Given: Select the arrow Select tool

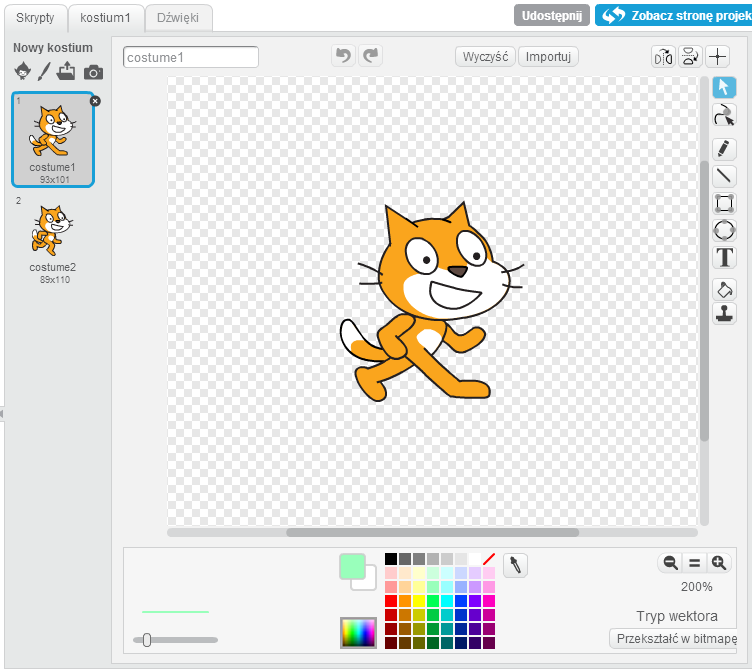Looking at the screenshot, I should (x=724, y=88).
